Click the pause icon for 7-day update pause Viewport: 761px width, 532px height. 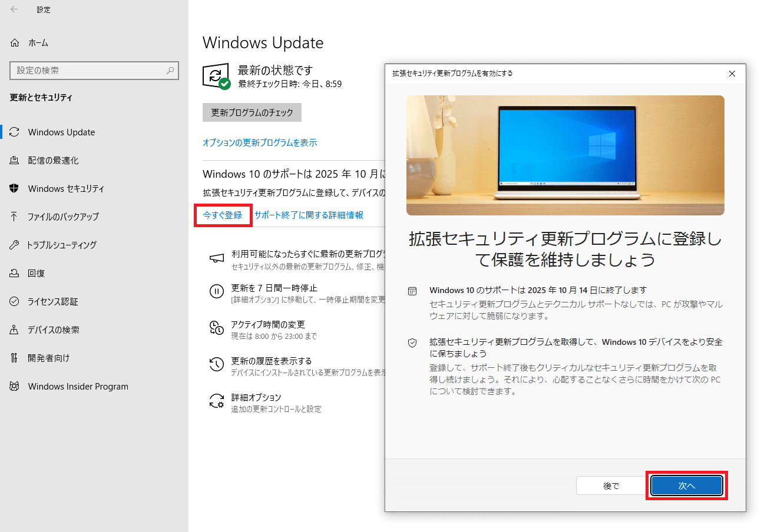click(217, 291)
